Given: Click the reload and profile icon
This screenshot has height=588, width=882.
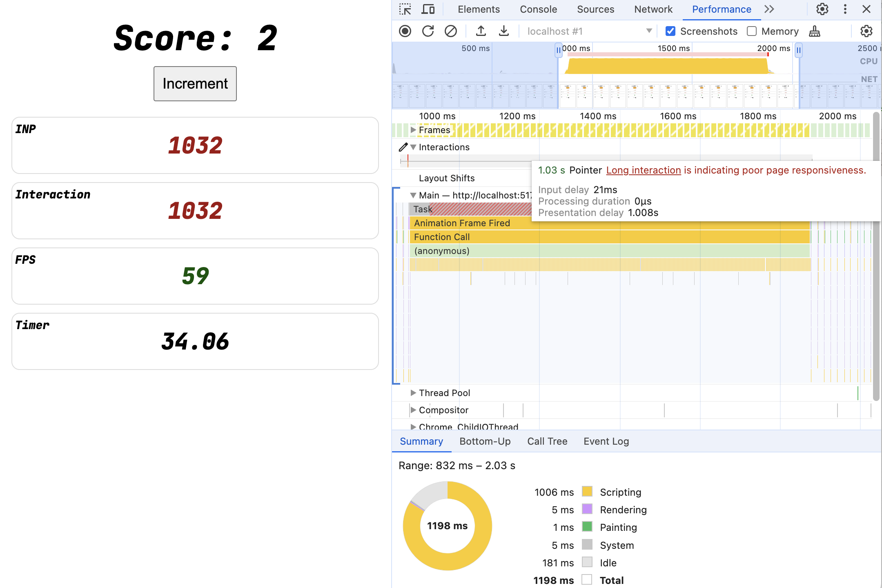Looking at the screenshot, I should 427,30.
